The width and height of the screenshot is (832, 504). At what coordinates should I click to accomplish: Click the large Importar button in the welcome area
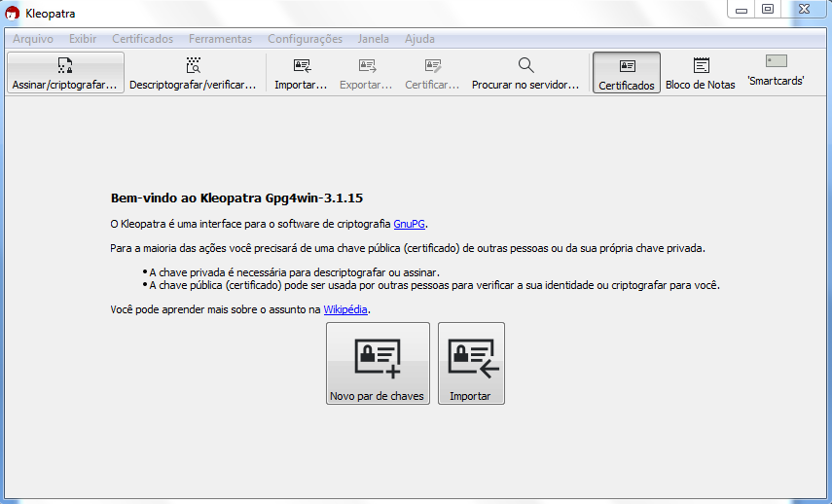coord(471,364)
